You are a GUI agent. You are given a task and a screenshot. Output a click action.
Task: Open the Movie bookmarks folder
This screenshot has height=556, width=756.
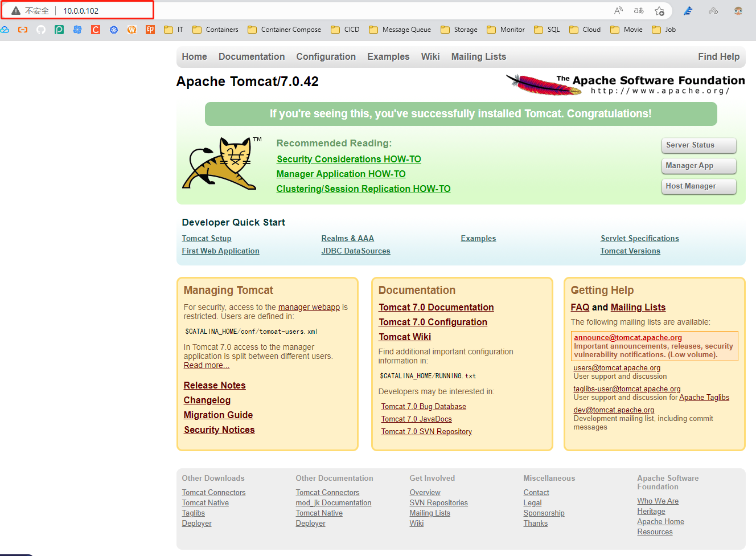coord(626,30)
